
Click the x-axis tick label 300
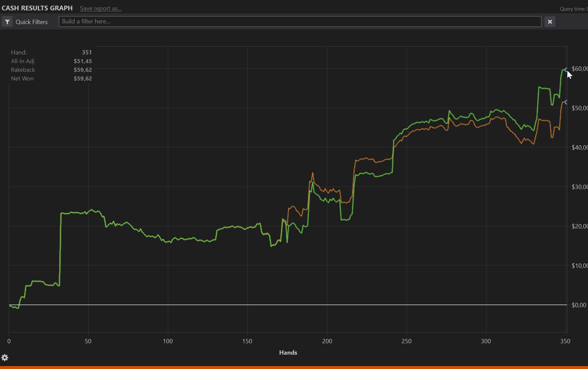[486, 341]
